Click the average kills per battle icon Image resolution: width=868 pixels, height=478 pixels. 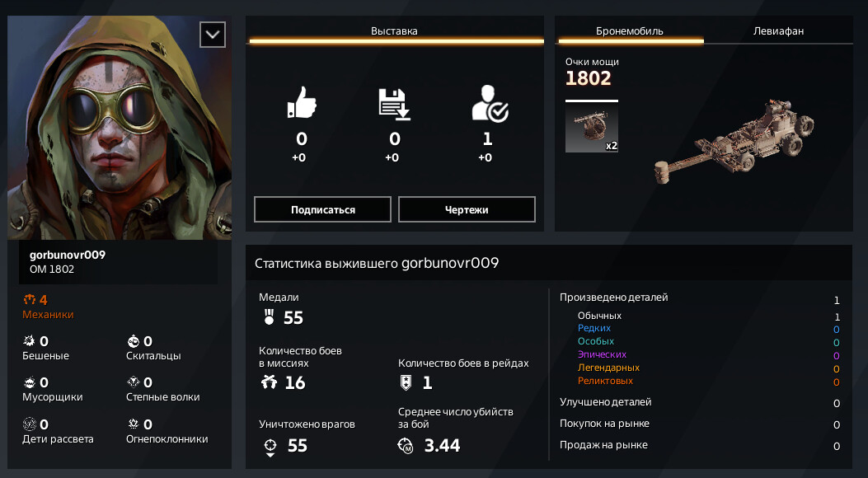tap(406, 445)
